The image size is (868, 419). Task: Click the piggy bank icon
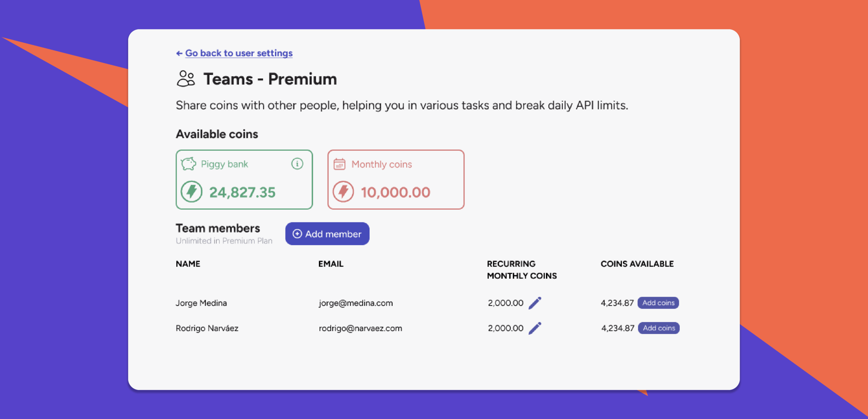pyautogui.click(x=189, y=164)
